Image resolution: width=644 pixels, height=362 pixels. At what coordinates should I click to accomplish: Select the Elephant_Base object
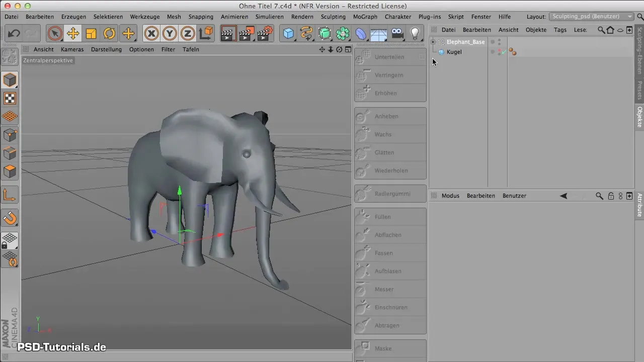coord(465,42)
